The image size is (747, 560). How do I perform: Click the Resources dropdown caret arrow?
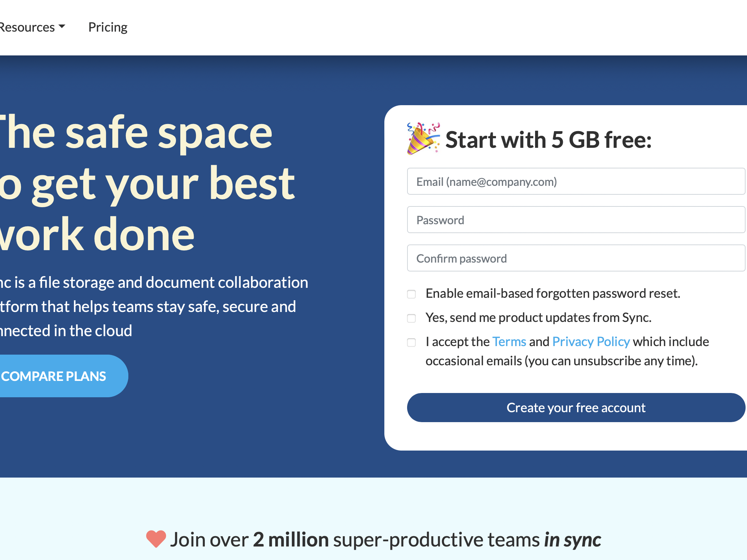coord(62,27)
